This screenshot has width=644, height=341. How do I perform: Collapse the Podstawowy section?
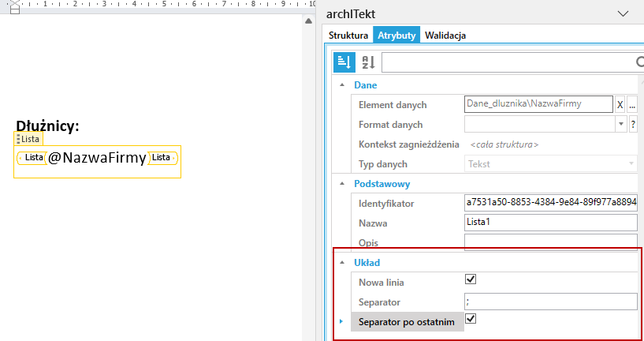(342, 184)
